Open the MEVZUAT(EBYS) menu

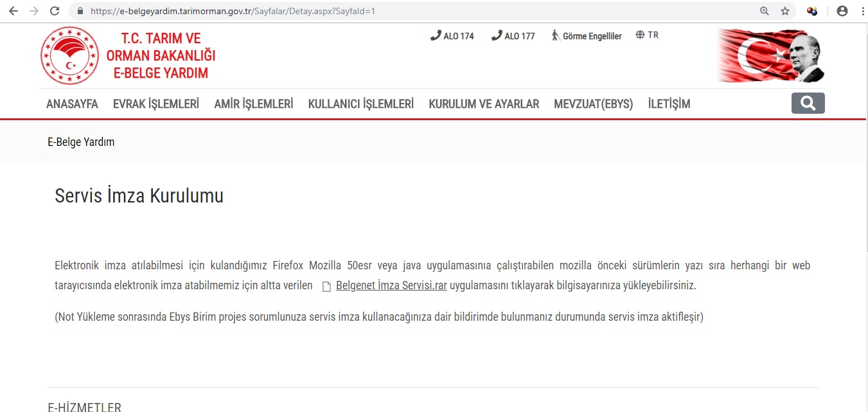tap(593, 103)
